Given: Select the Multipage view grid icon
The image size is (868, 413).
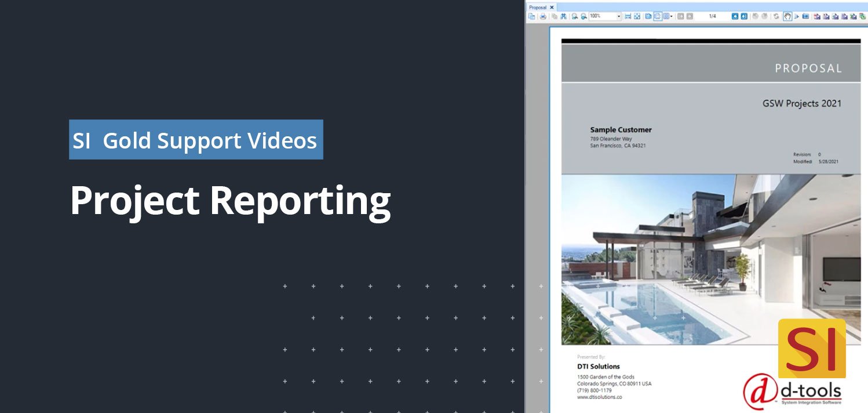Looking at the screenshot, I should click(666, 16).
